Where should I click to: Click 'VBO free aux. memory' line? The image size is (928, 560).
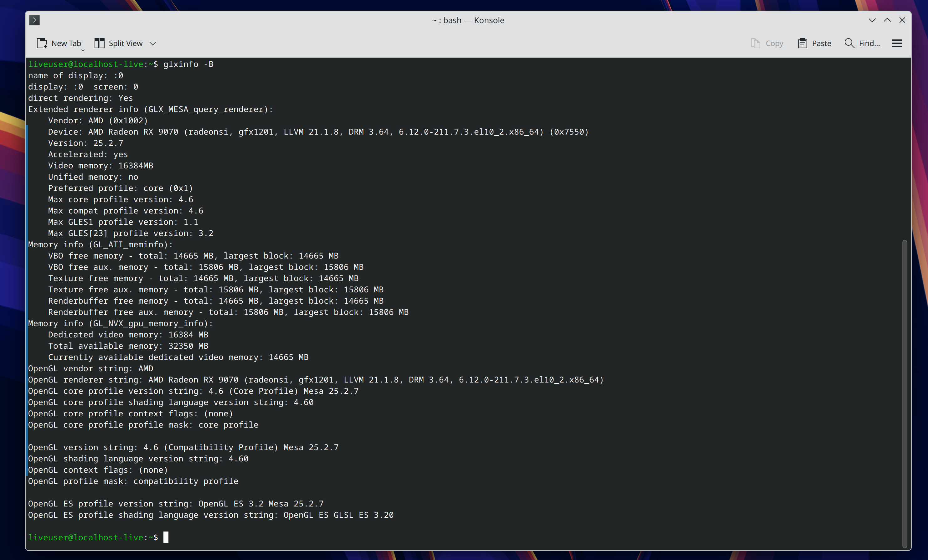click(x=206, y=267)
